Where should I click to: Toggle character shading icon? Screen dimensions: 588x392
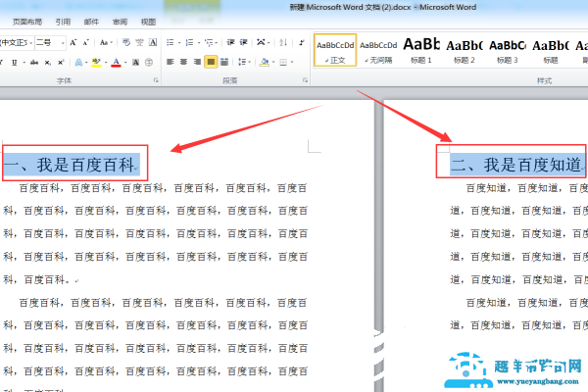136,63
